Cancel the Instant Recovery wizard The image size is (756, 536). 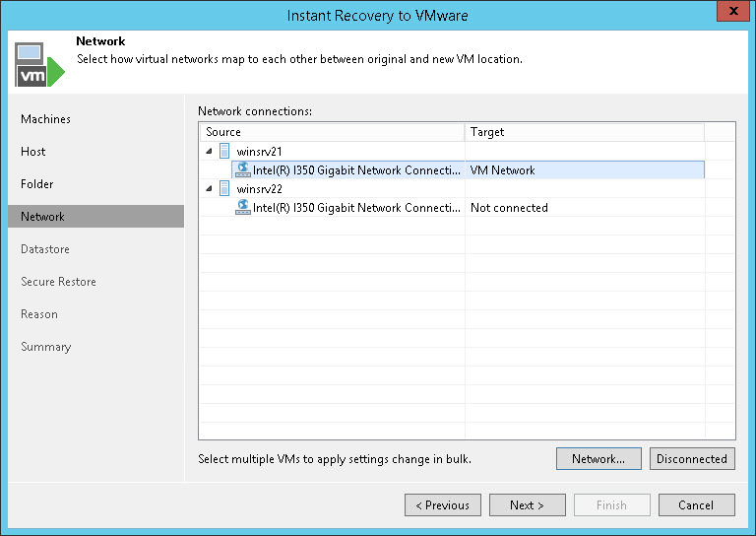tap(695, 505)
